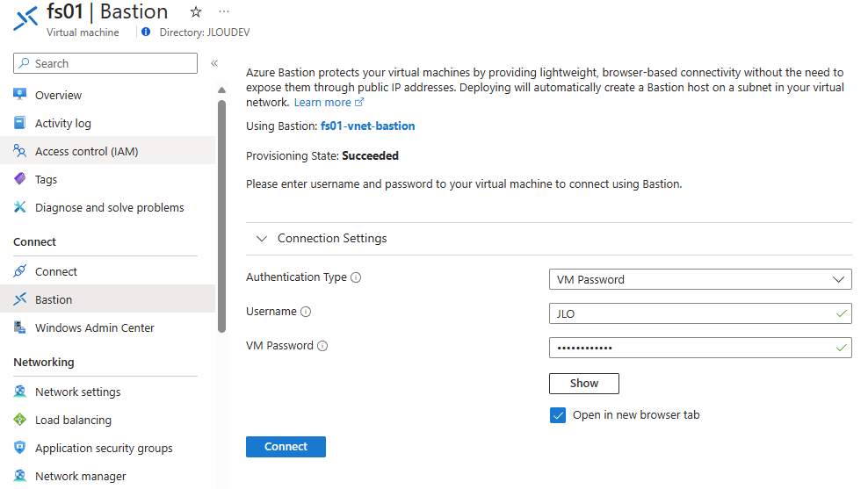Click the info icon next to VM Password

[322, 346]
